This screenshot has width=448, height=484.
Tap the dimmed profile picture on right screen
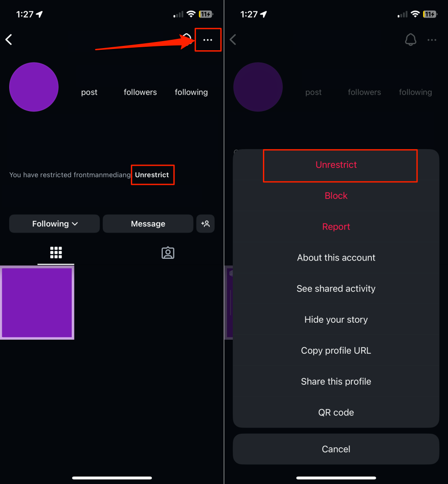click(x=258, y=87)
